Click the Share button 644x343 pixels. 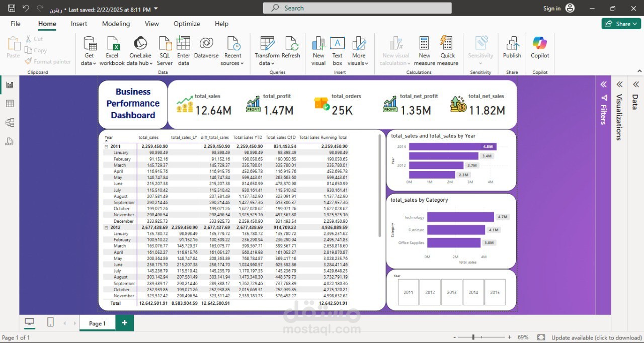pyautogui.click(x=620, y=24)
